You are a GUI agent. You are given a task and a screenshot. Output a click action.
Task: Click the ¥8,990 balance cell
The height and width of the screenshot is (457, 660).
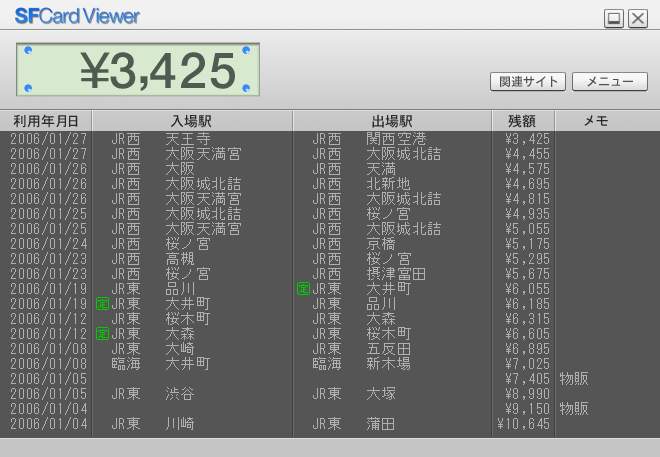tap(527, 394)
